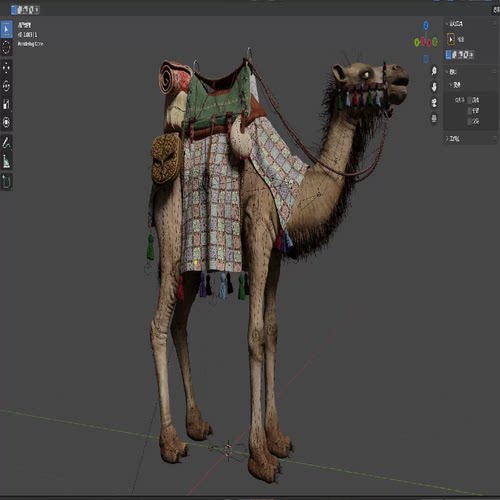Pick the Measure ruler tool
500x500 pixels.
6,161
